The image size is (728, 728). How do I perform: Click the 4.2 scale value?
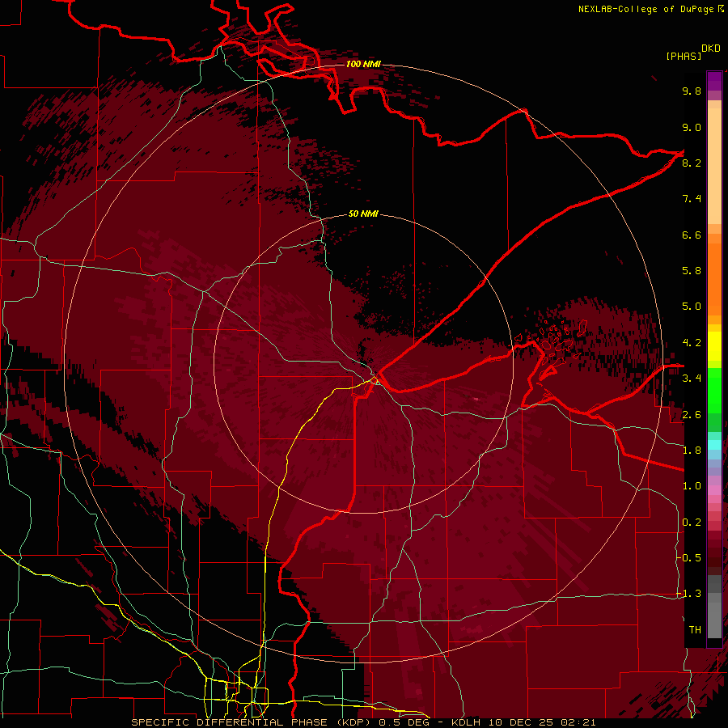click(x=692, y=343)
